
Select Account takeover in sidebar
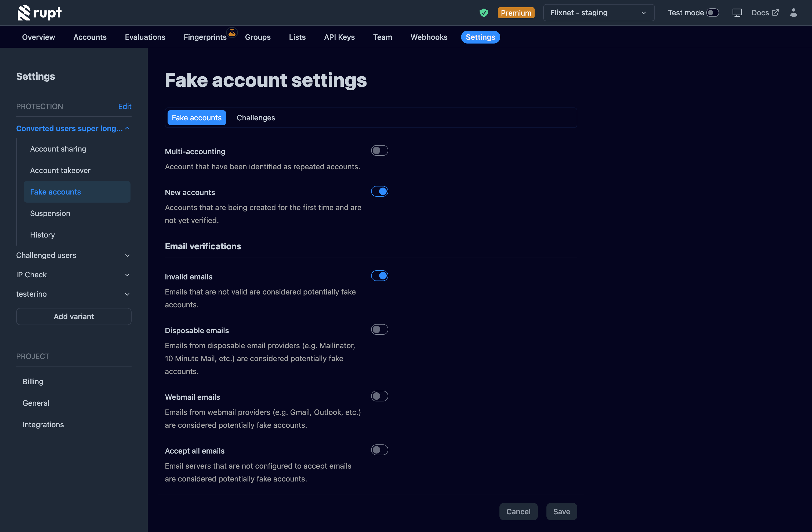tap(60, 170)
